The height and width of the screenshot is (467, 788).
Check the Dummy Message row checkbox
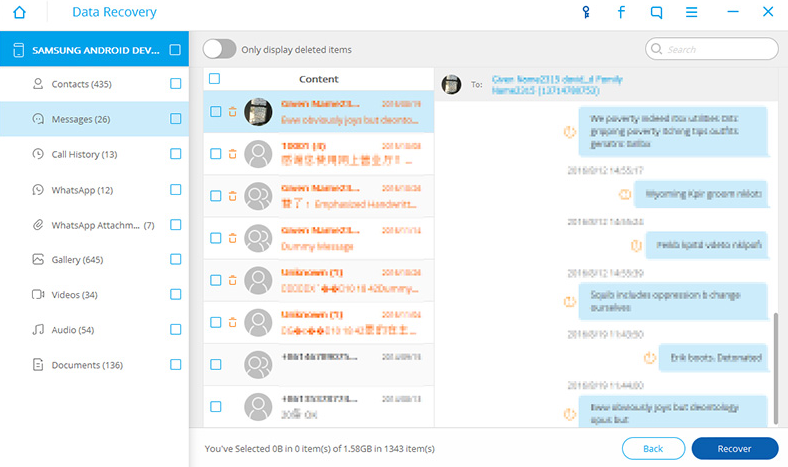216,238
